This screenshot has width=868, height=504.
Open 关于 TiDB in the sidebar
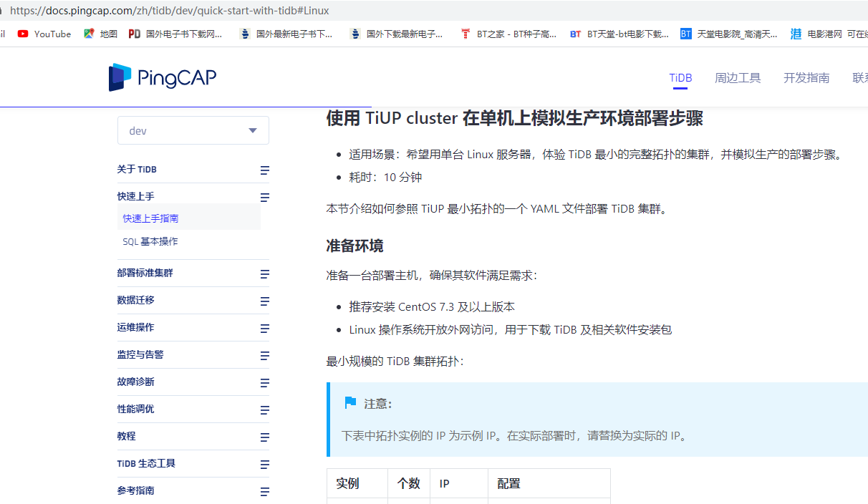pyautogui.click(x=137, y=170)
